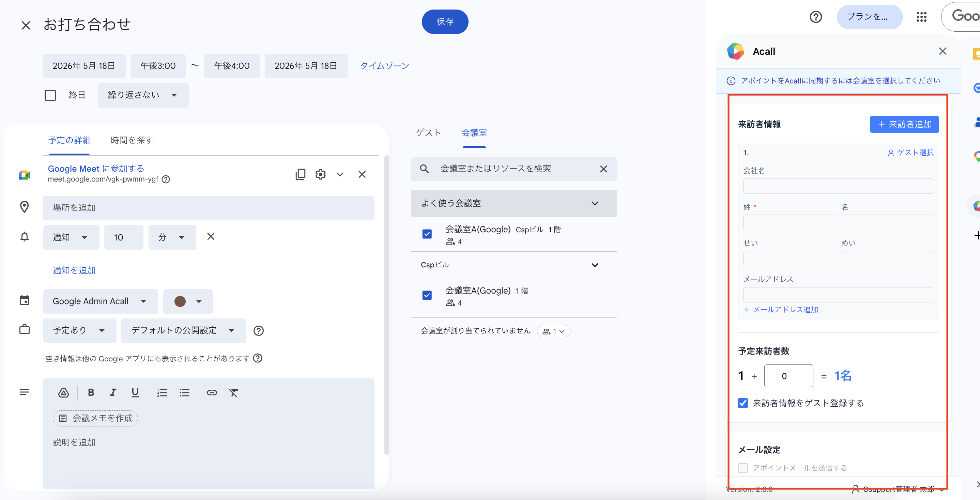Open Google Admin Acall calendar dropdown
Image resolution: width=980 pixels, height=500 pixels.
(x=101, y=301)
